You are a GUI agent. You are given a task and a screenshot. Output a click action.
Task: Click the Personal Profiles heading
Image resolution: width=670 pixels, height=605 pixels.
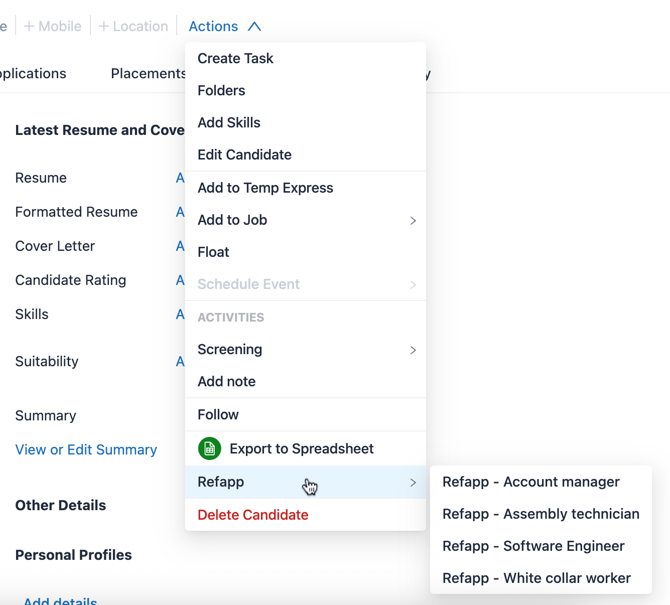73,555
